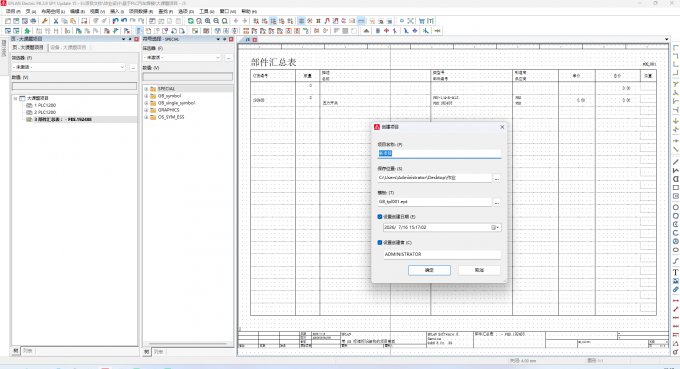The width and height of the screenshot is (680, 369).
Task: Select the Circle drawing tool
Action: tap(676, 207)
